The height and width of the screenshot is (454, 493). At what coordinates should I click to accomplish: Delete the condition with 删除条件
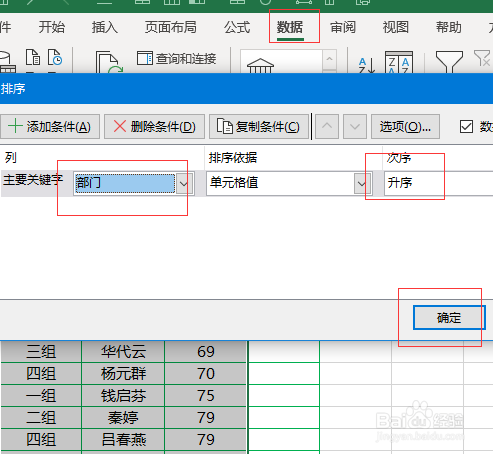154,127
